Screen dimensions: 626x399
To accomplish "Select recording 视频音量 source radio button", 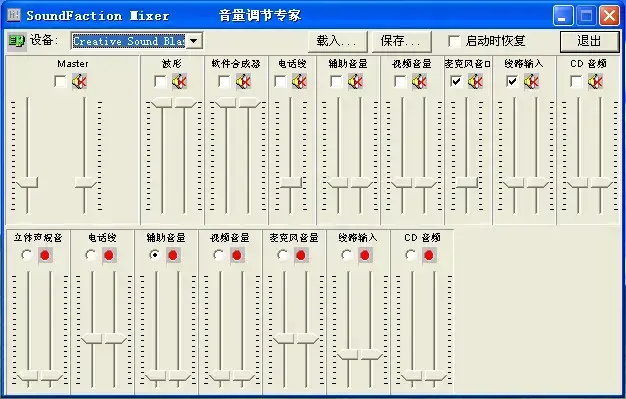I will click(218, 255).
